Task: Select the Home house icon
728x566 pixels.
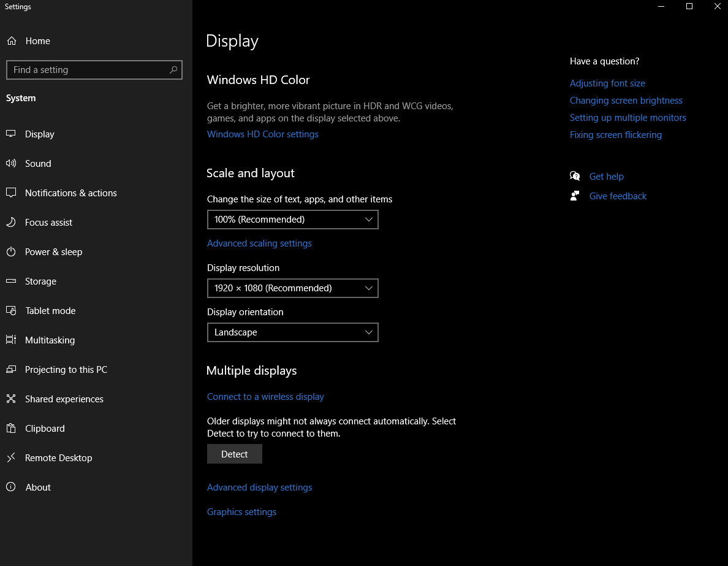Action: 11,40
